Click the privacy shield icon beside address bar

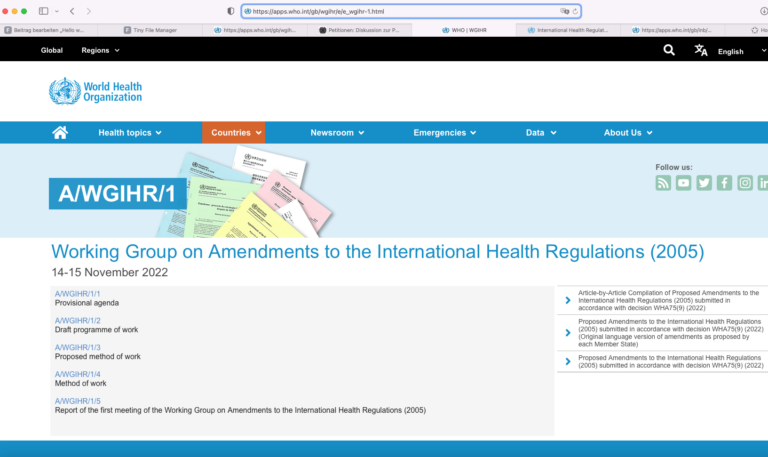[x=231, y=11]
